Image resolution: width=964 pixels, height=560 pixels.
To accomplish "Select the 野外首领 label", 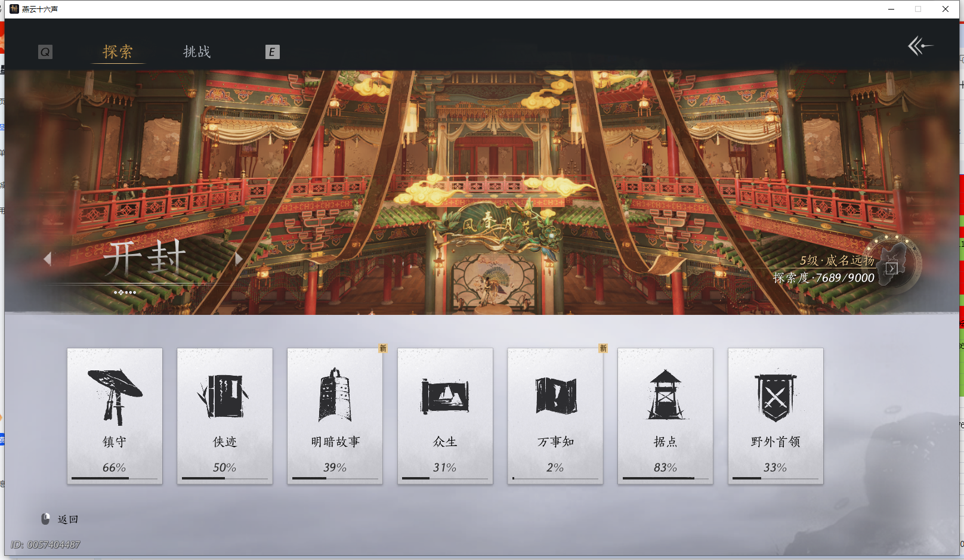I will [775, 442].
